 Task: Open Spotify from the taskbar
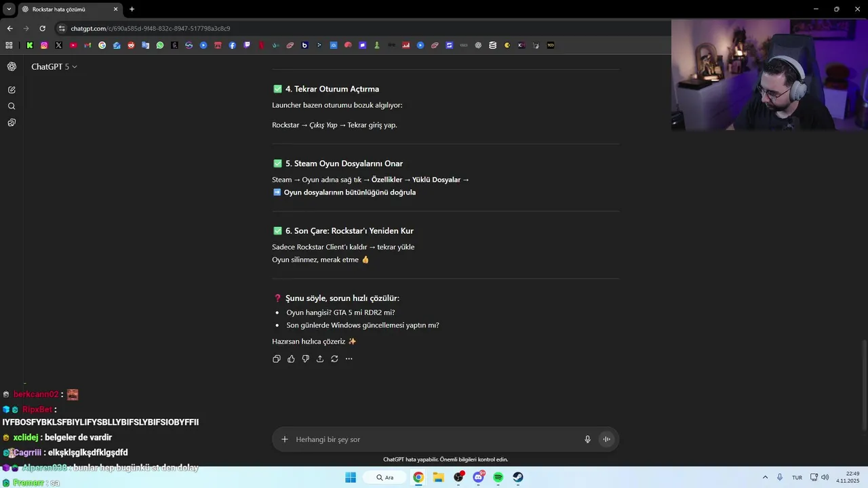498,477
